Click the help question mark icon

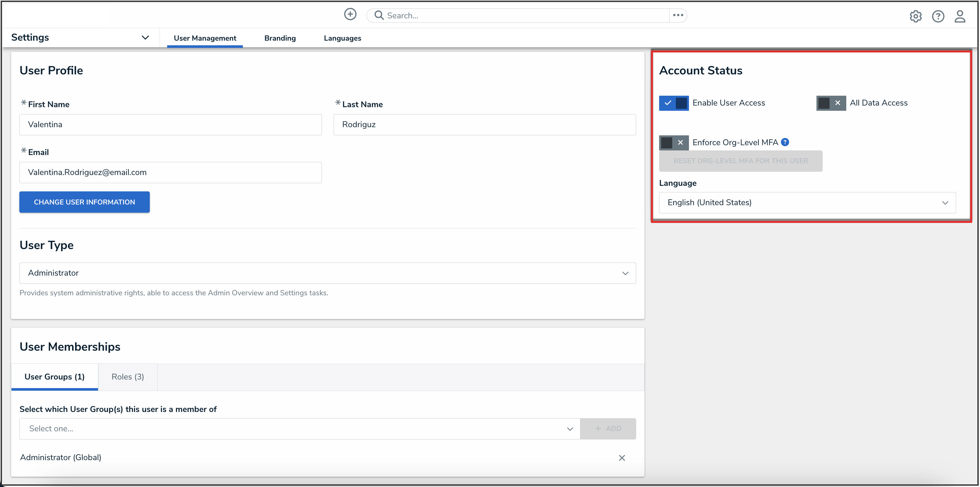point(938,16)
